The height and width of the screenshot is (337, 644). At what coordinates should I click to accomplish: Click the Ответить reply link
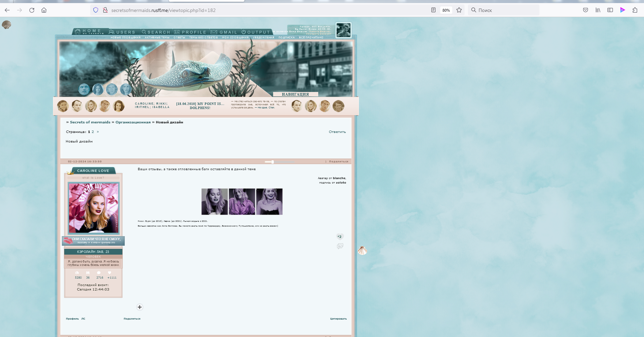(337, 132)
